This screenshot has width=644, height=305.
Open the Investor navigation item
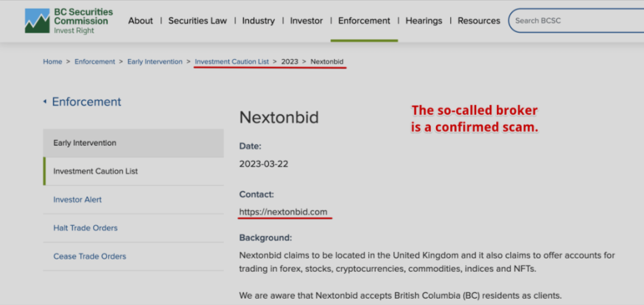(306, 21)
